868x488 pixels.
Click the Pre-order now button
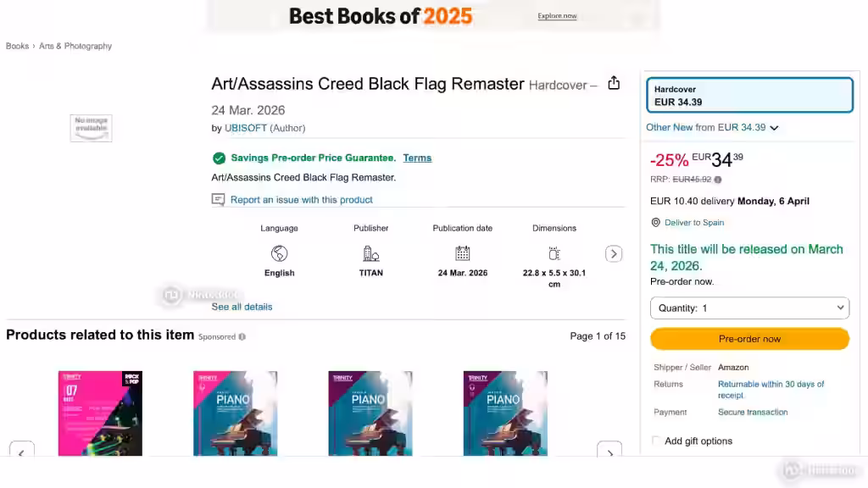pyautogui.click(x=749, y=338)
